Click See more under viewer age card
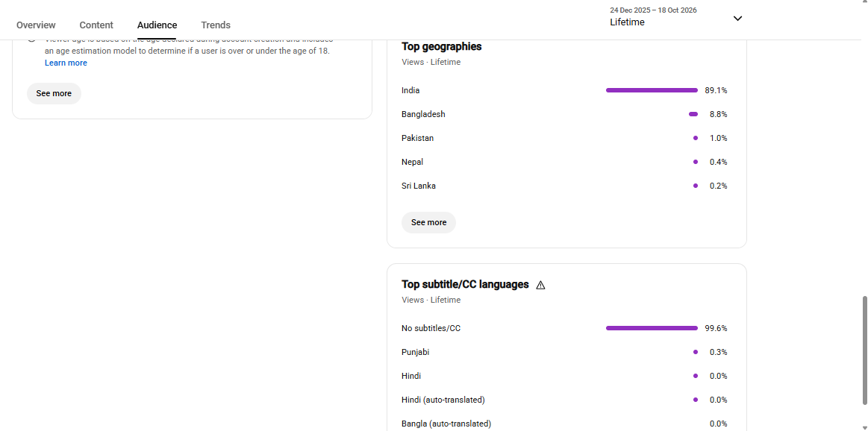This screenshot has width=868, height=431. (x=54, y=93)
